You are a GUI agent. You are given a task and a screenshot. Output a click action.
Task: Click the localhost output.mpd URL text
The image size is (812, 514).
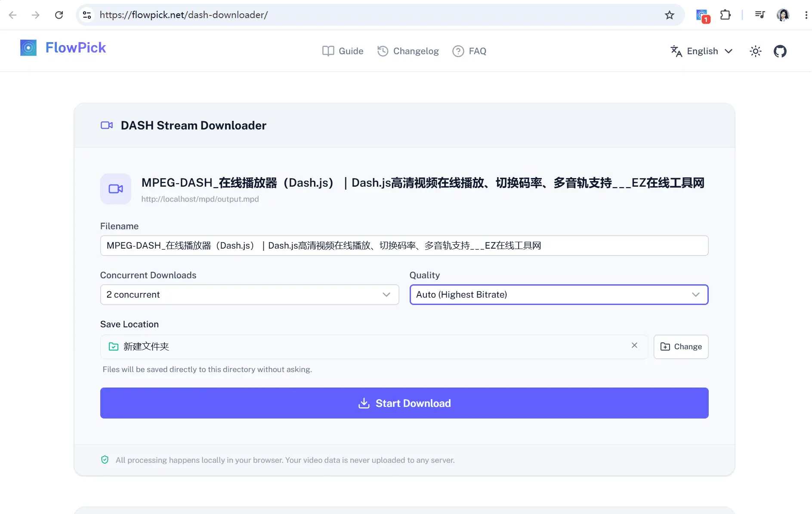tap(200, 199)
